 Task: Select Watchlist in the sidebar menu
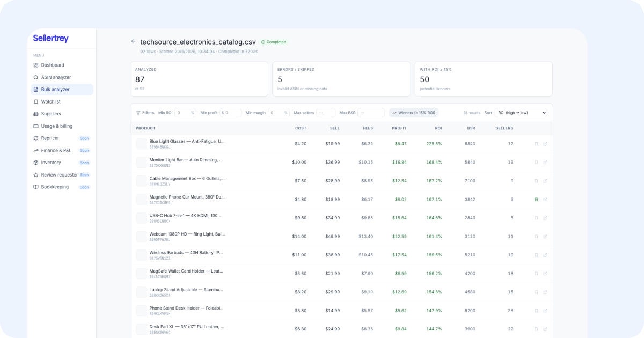coord(62,101)
